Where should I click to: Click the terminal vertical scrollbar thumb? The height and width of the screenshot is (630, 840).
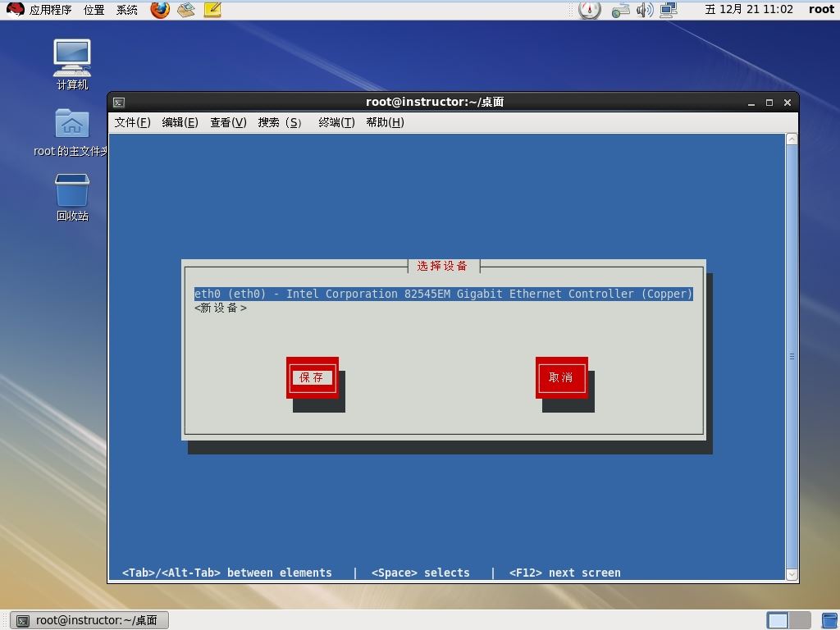[x=792, y=357]
